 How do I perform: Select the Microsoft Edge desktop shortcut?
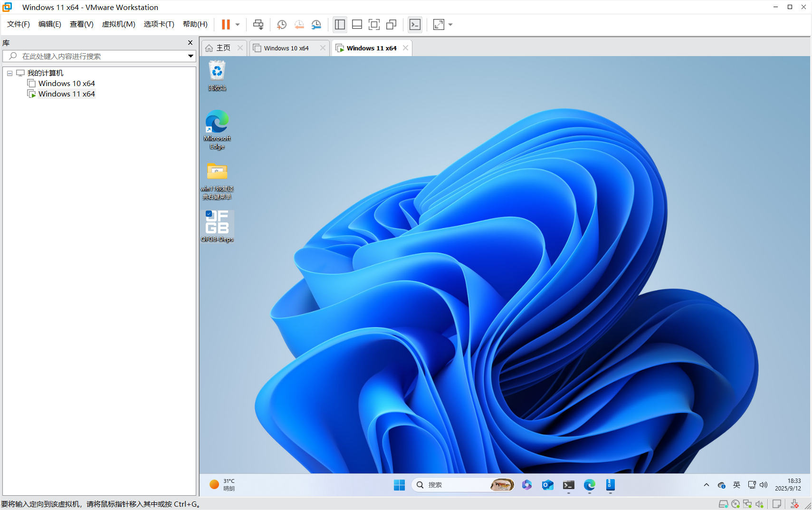tap(217, 130)
